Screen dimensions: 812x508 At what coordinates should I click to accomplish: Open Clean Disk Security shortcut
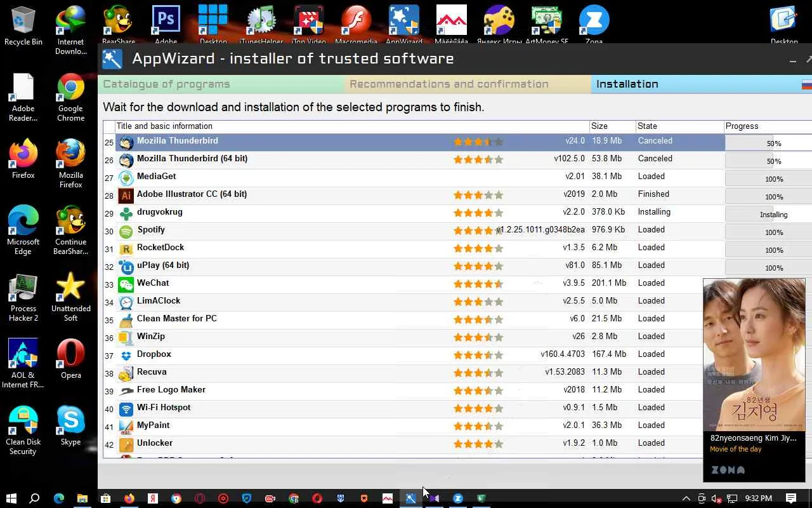point(23,431)
